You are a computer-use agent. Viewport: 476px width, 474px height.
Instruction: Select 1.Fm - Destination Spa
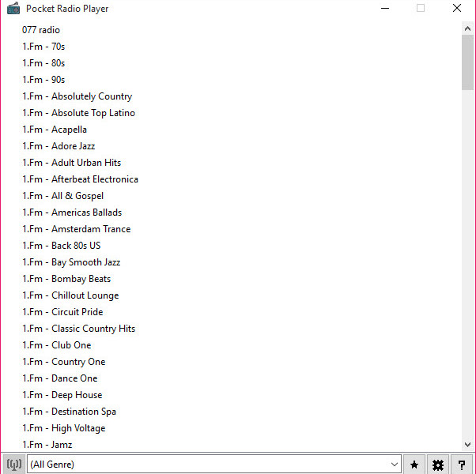point(70,412)
